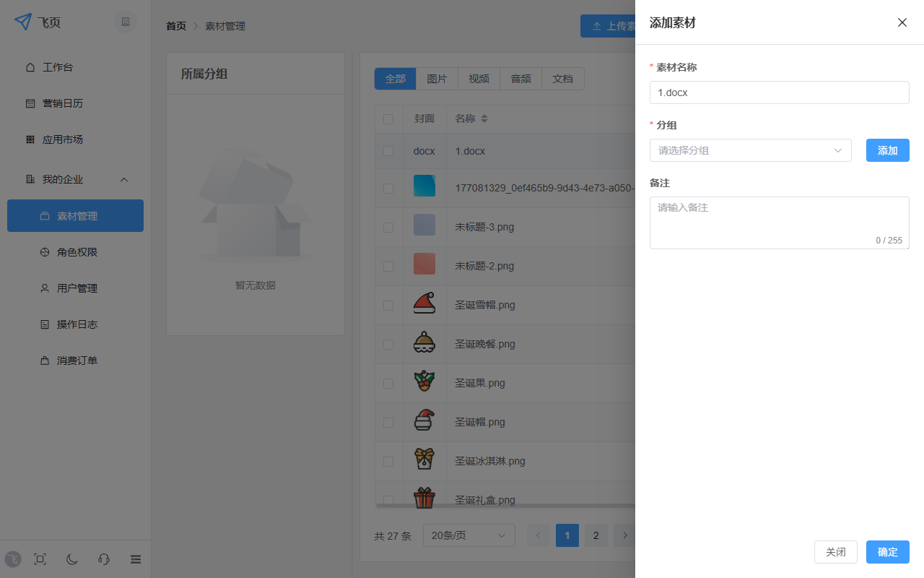
Task: Close the 添加素材 drawer with X icon
Action: coord(902,22)
